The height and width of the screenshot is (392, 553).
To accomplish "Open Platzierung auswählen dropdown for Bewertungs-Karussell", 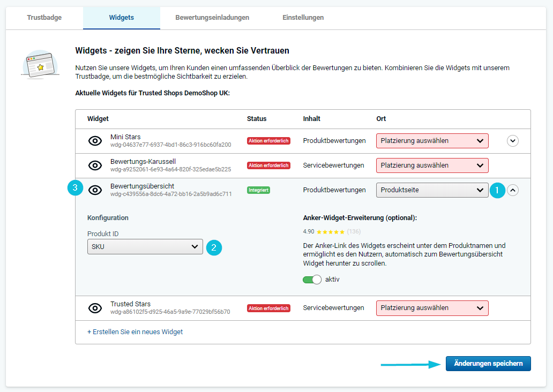I will pos(432,165).
